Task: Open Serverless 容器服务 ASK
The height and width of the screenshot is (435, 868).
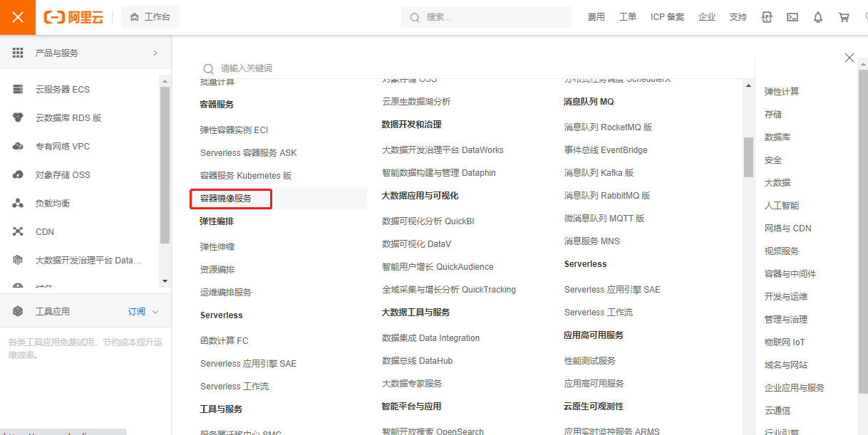Action: (249, 152)
